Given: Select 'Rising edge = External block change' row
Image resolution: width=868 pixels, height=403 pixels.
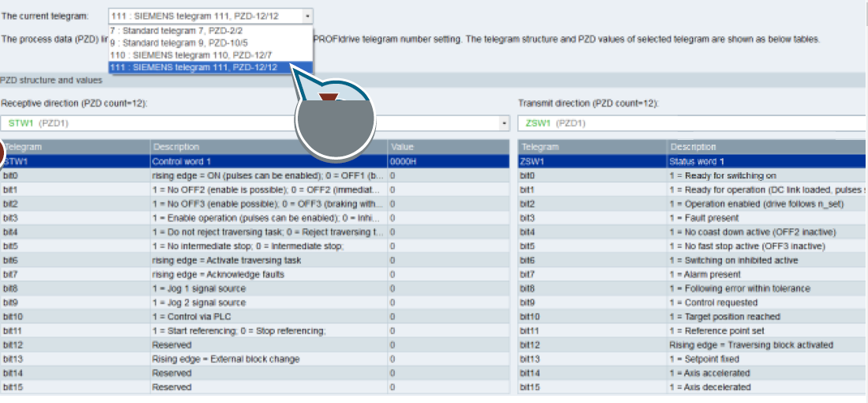Looking at the screenshot, I should point(254,360).
